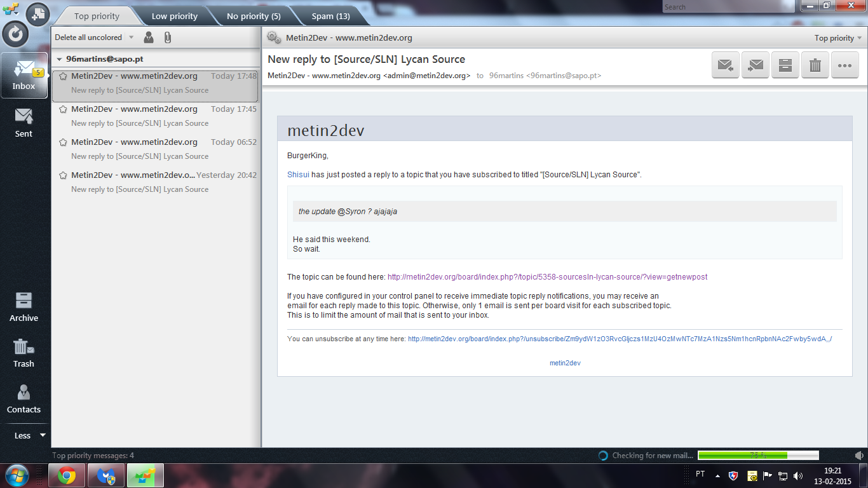Star the Today 06:52 Metin2Dev message
The width and height of the screenshot is (868, 488).
click(x=63, y=142)
